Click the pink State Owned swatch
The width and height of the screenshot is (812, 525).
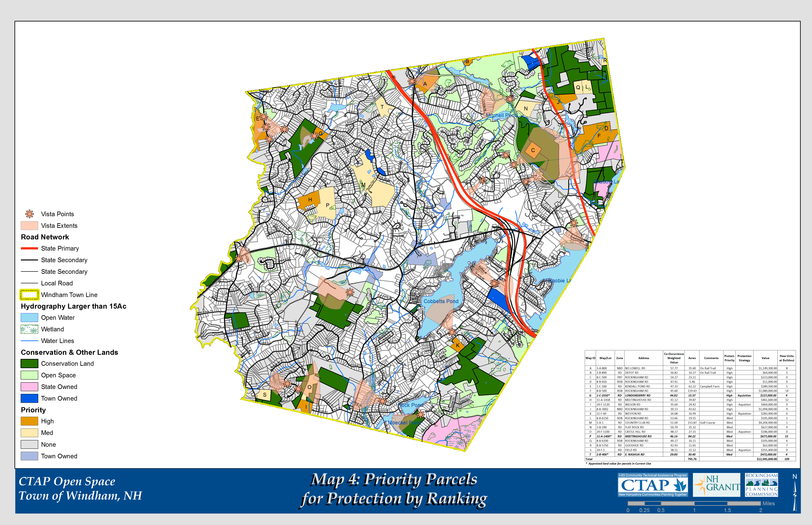[x=29, y=387]
